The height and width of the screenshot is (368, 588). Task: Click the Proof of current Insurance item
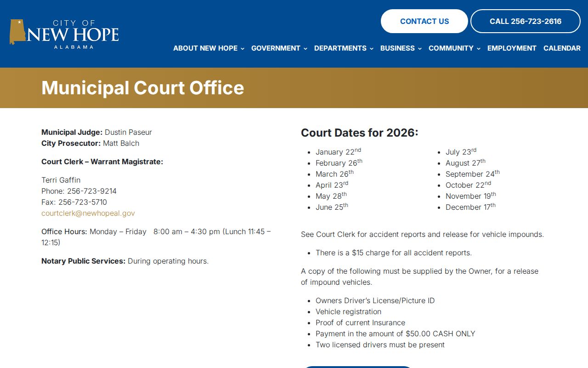[360, 323]
